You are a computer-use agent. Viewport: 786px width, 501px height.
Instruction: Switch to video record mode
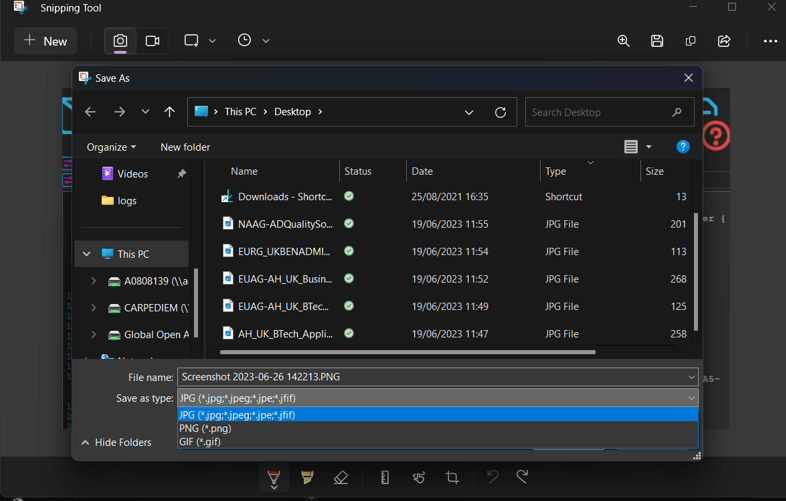pyautogui.click(x=153, y=41)
